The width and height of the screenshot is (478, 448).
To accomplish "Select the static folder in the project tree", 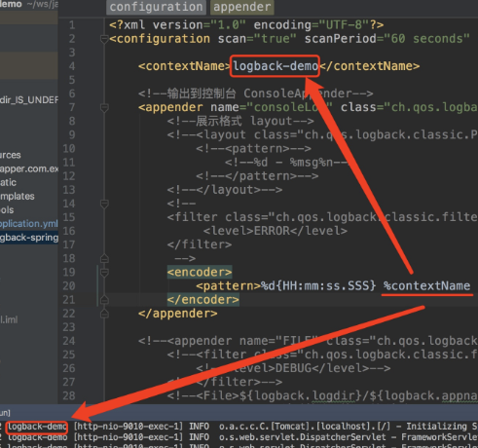I will [x=8, y=182].
